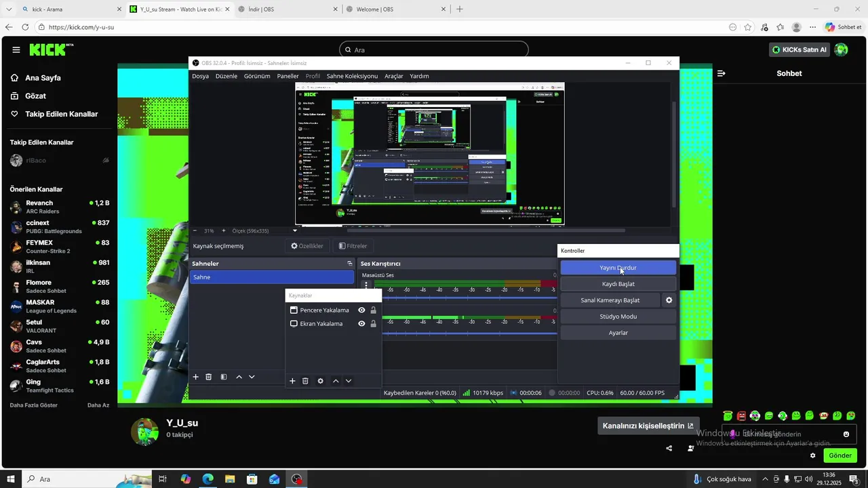Screen dimensions: 868x488
Task: Stop streaming with Yayını Durdur button
Action: [618, 268]
